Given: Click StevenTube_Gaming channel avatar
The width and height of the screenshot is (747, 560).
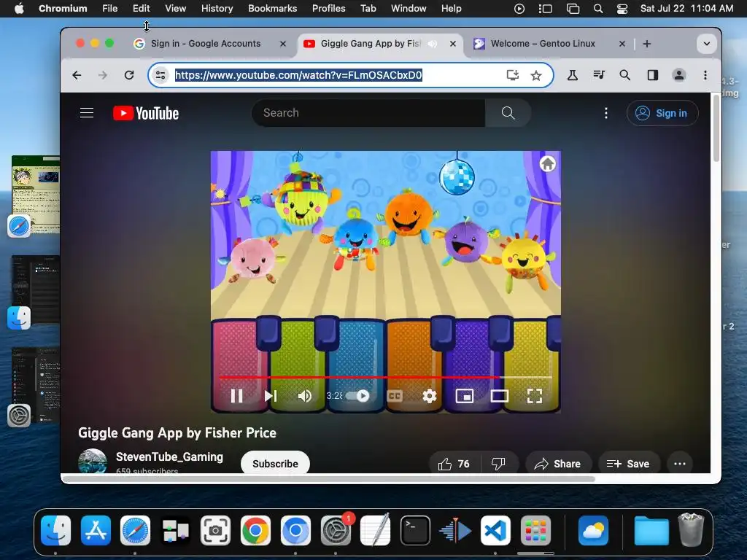Looking at the screenshot, I should 93,461.
